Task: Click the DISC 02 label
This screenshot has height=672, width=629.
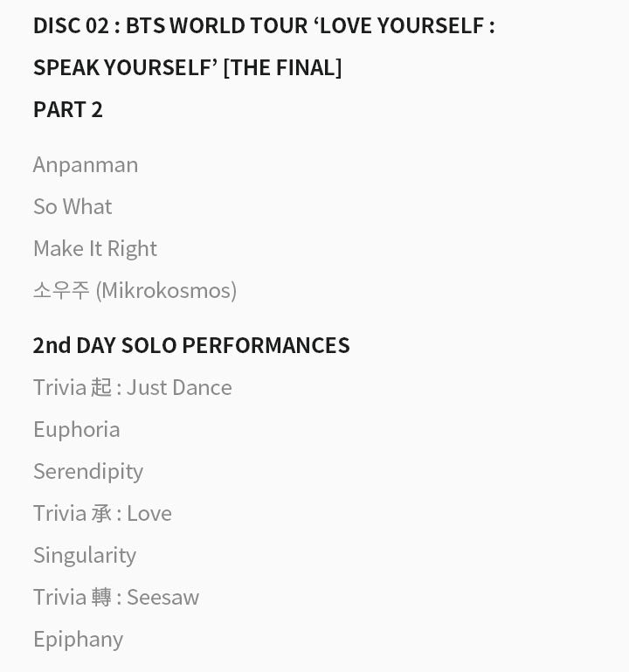Action: (x=71, y=25)
